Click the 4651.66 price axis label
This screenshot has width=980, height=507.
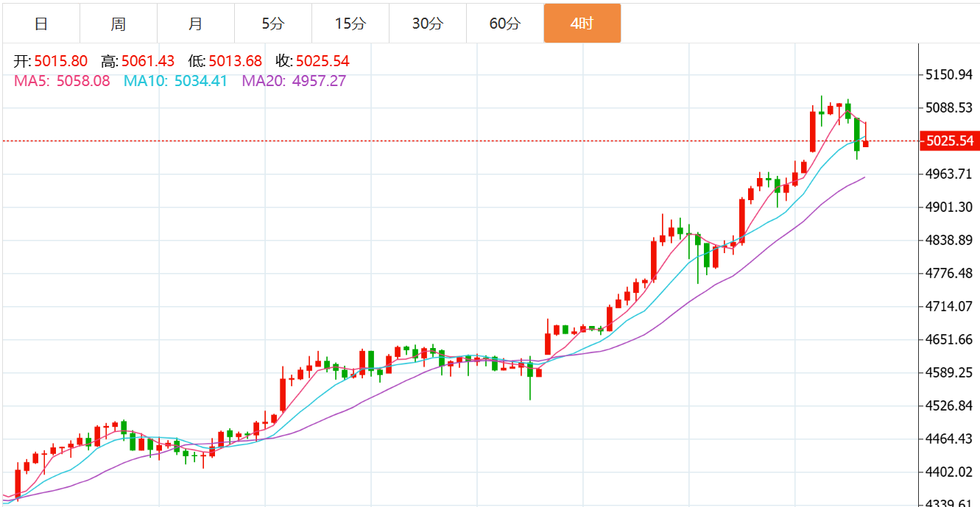pos(949,339)
